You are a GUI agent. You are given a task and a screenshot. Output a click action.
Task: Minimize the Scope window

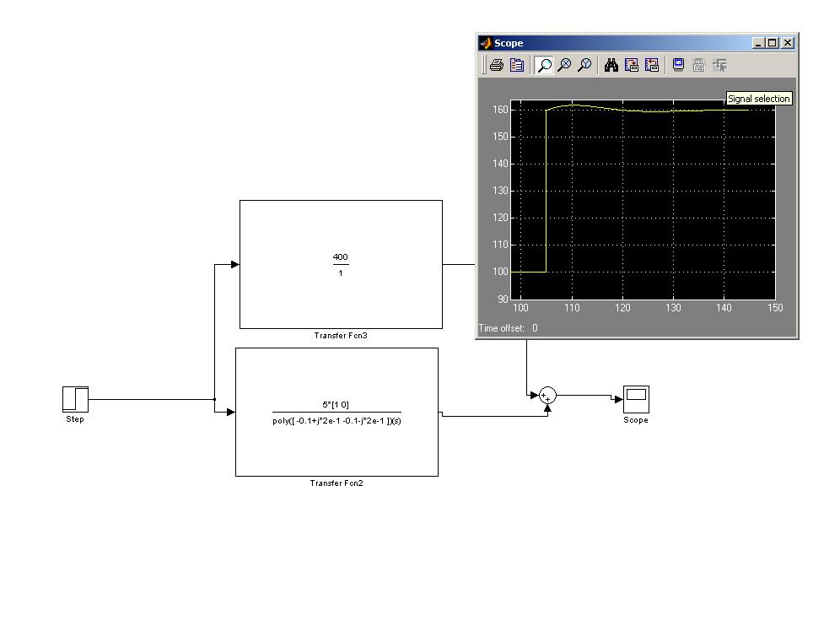click(x=757, y=43)
